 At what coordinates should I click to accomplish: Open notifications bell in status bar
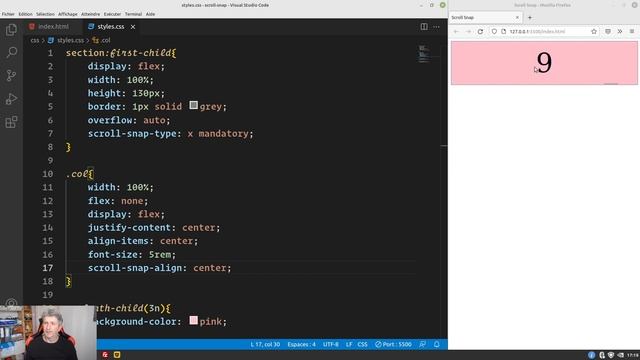pyautogui.click(x=437, y=344)
